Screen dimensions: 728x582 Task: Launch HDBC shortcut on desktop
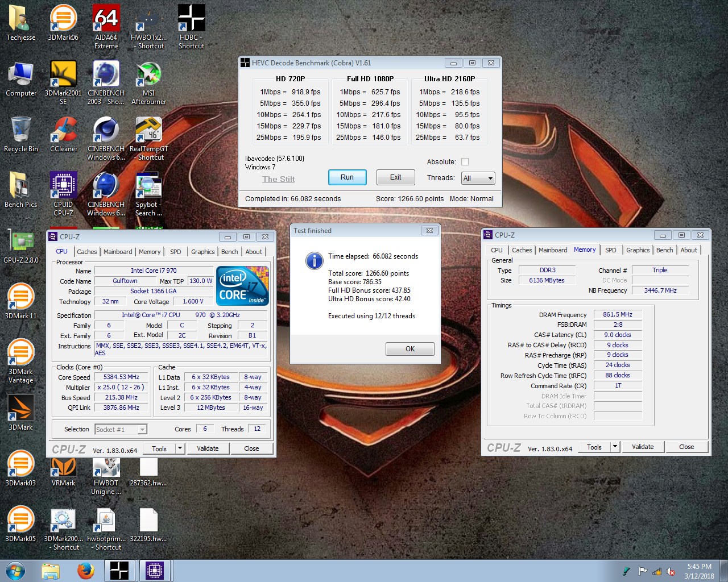click(191, 27)
